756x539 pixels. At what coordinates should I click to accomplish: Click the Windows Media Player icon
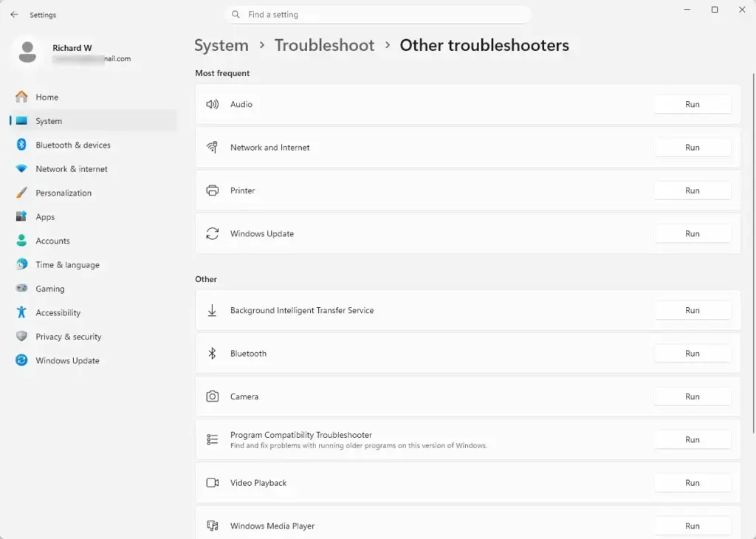pyautogui.click(x=212, y=526)
